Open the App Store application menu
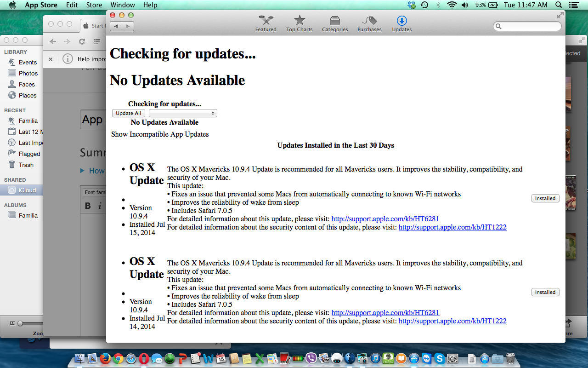 [41, 5]
